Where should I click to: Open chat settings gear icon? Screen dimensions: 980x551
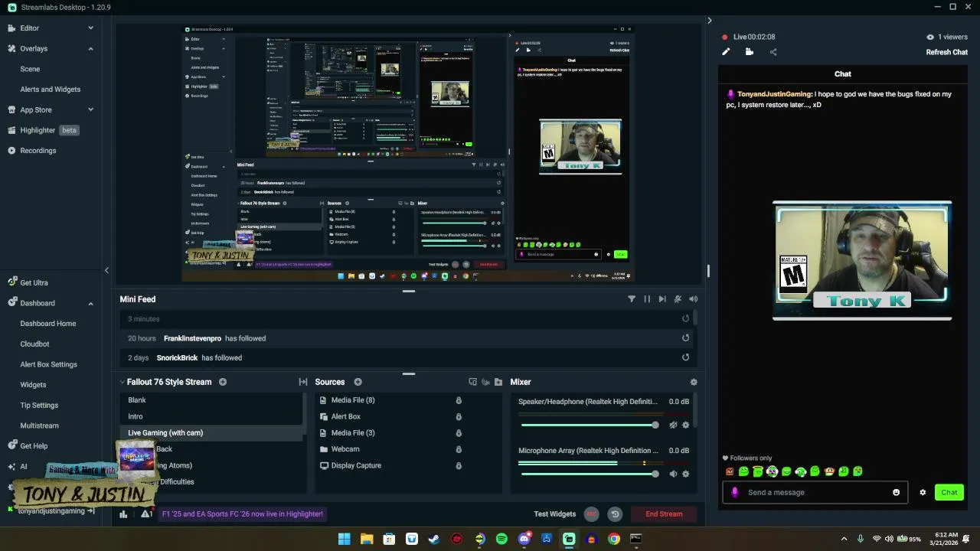click(x=923, y=493)
